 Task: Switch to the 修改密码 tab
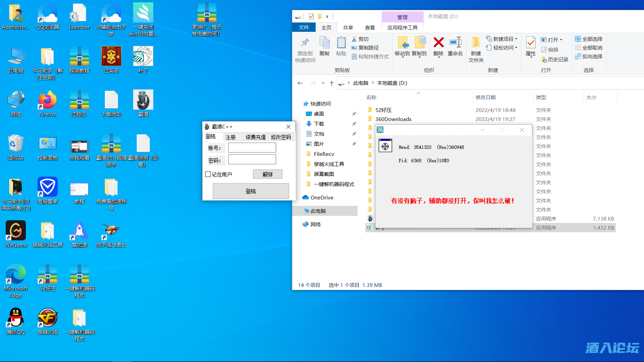point(281,137)
